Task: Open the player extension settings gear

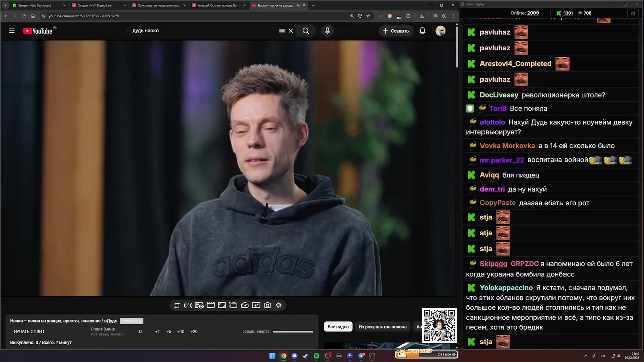Action: (x=279, y=305)
